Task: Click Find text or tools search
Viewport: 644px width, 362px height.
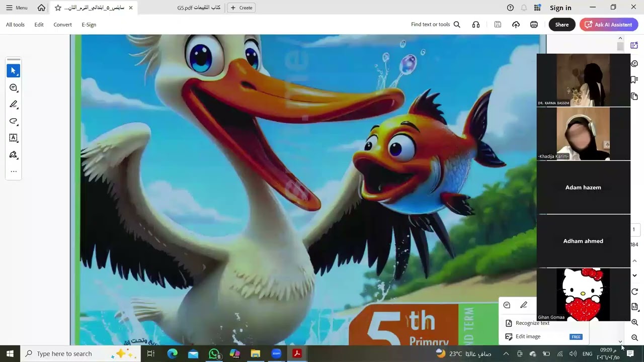Action: (436, 25)
